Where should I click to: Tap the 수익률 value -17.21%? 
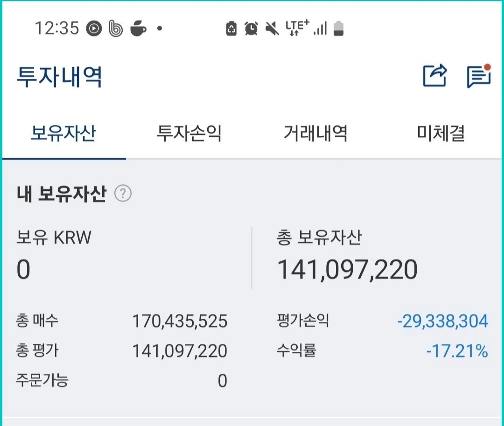click(x=457, y=351)
